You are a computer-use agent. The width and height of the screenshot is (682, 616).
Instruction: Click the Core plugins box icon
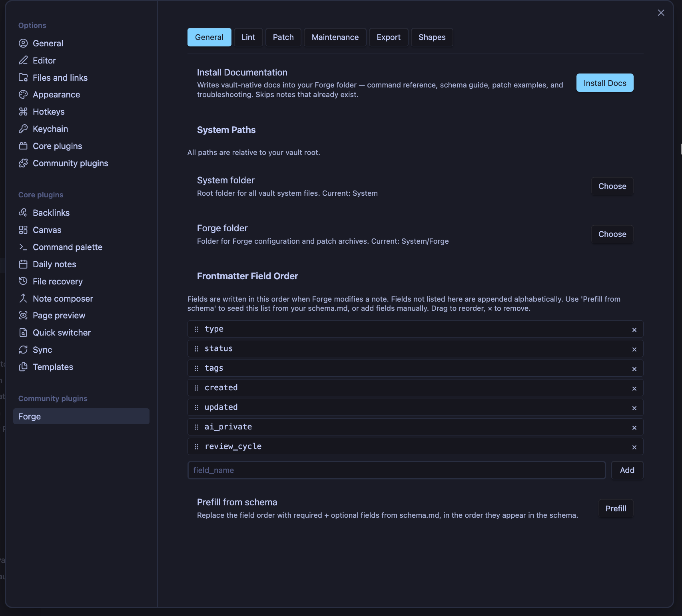[23, 146]
